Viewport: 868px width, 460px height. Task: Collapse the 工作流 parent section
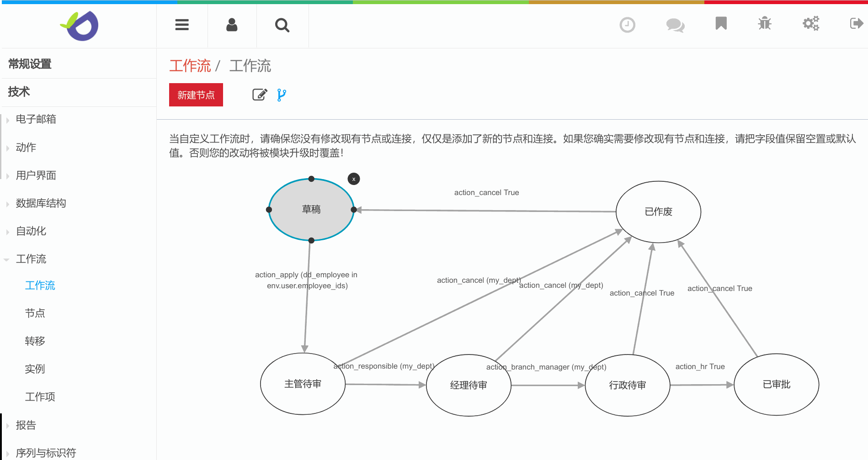(31, 259)
